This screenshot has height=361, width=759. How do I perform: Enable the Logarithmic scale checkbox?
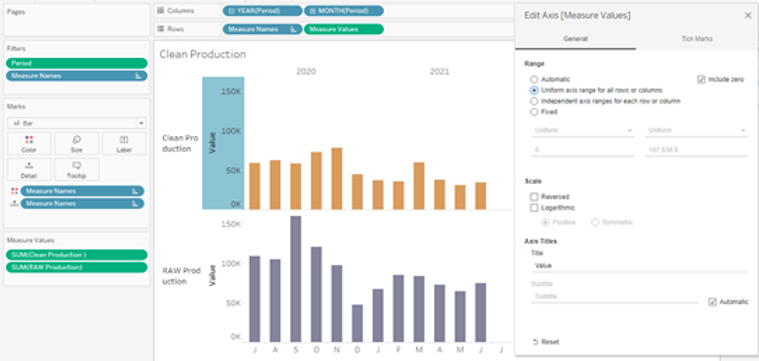click(534, 208)
